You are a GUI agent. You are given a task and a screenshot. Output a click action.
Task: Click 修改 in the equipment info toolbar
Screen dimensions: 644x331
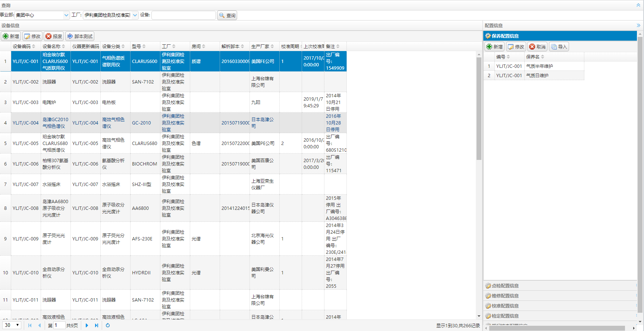(x=32, y=36)
